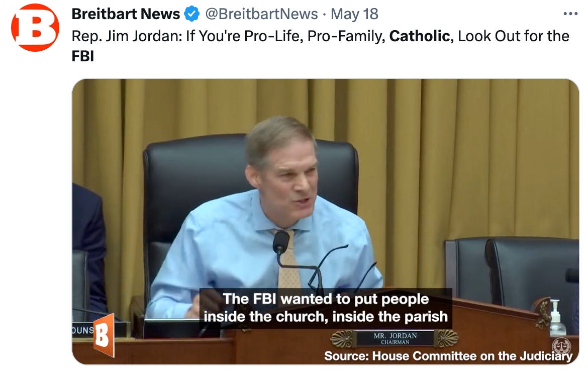588x378 pixels.
Task: Click the black microphone in the video
Action: [x=281, y=242]
